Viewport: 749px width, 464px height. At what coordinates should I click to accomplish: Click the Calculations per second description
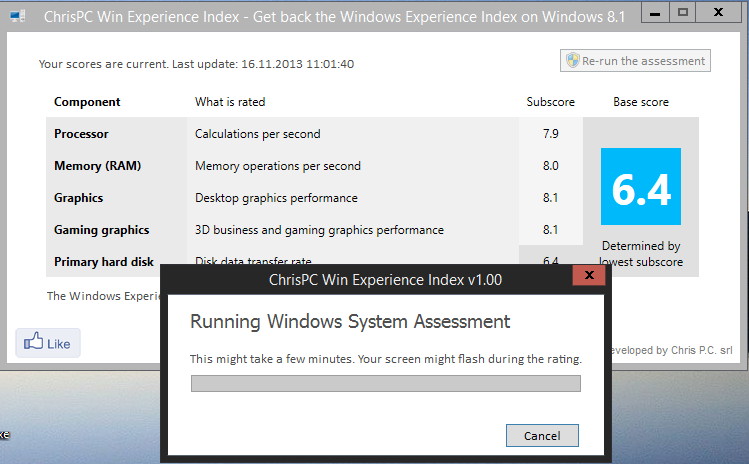257,134
